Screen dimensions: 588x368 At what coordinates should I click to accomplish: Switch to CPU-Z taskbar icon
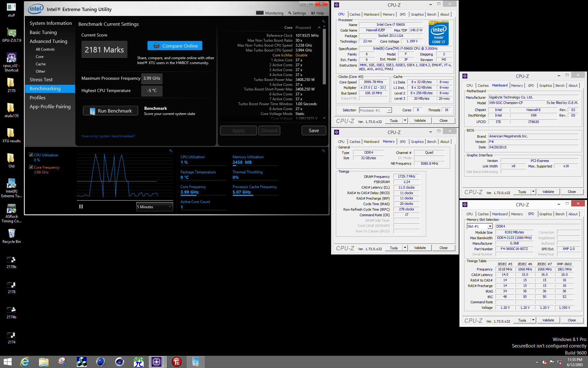click(x=156, y=362)
